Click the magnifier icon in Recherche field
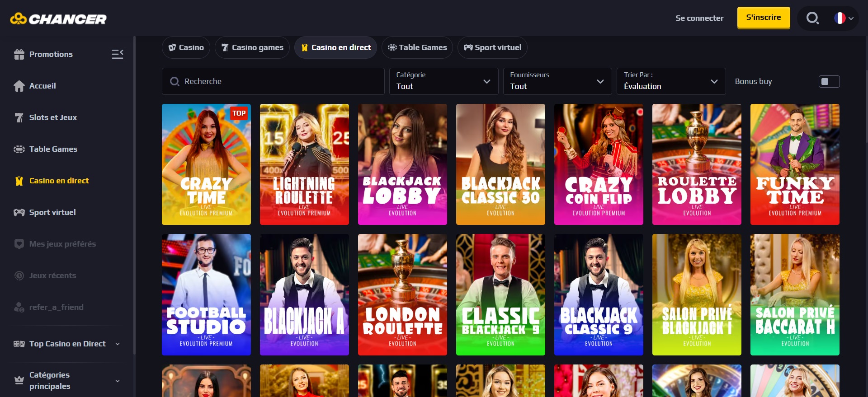Image resolution: width=868 pixels, height=397 pixels. coord(175,81)
